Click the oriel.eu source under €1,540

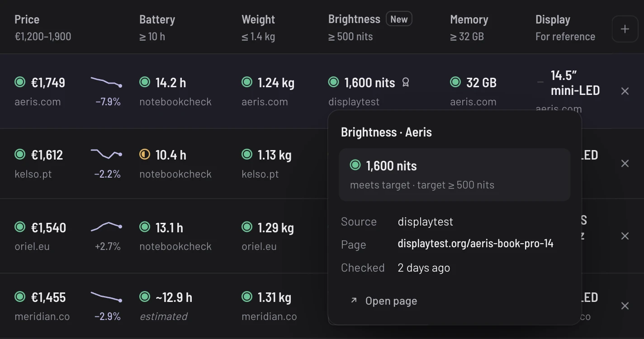tap(32, 246)
